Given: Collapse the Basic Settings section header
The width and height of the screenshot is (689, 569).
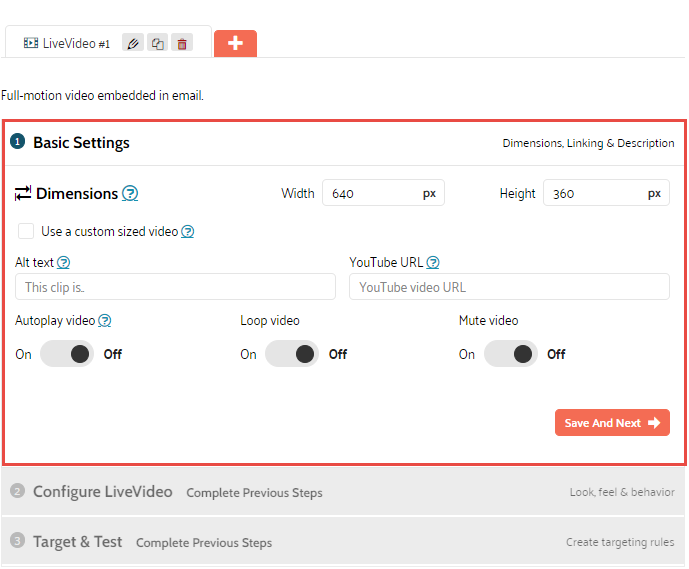Looking at the screenshot, I should coord(81,143).
